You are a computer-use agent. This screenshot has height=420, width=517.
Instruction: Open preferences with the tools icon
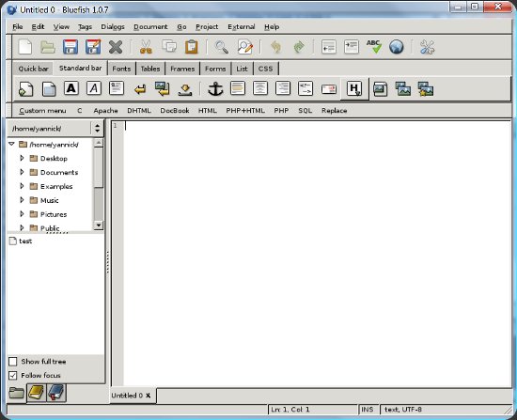[427, 47]
